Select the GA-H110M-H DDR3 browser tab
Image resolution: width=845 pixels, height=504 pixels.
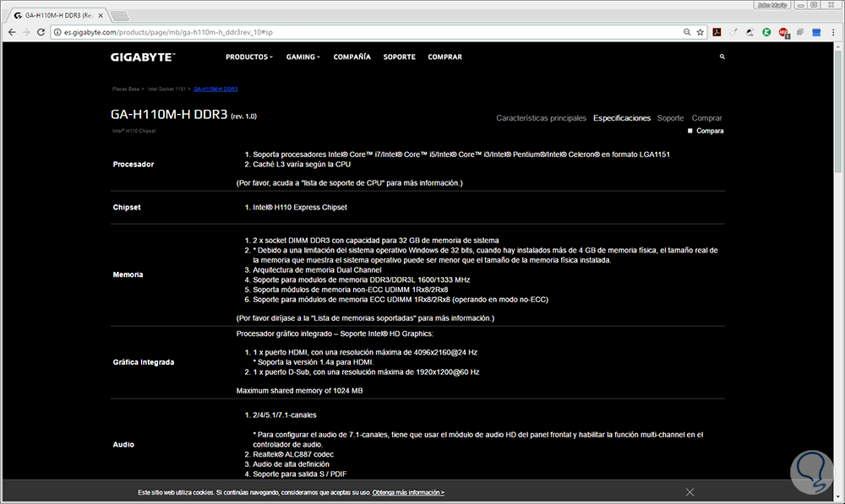[58, 15]
